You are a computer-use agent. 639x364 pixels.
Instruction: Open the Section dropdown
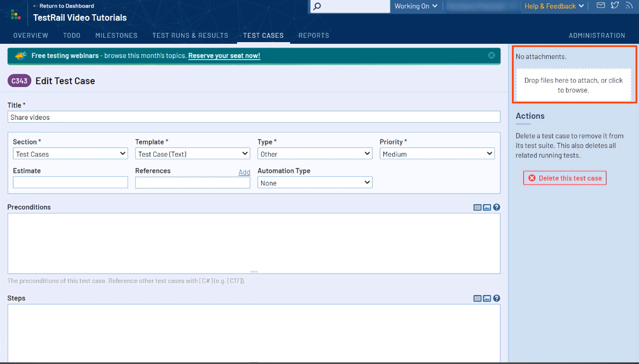point(70,154)
